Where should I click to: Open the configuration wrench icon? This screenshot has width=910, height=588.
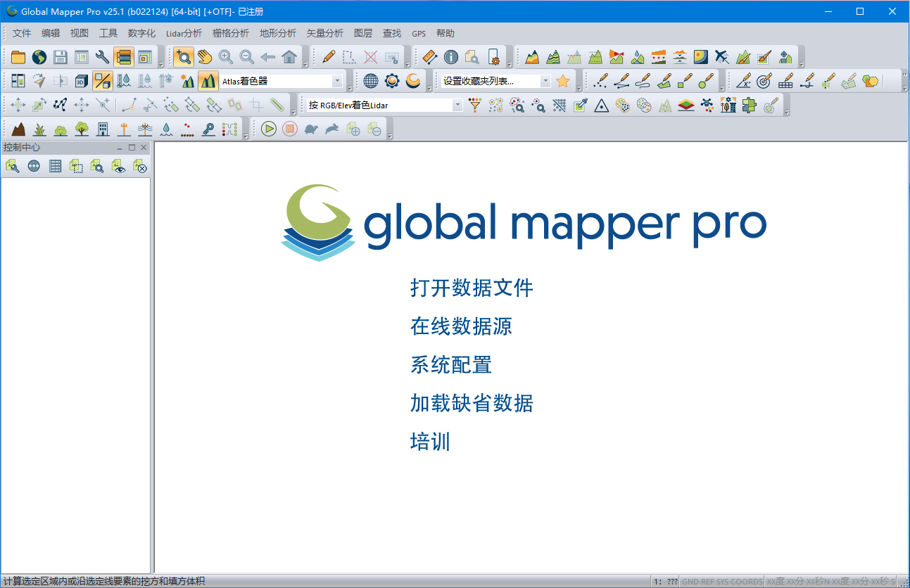(102, 57)
